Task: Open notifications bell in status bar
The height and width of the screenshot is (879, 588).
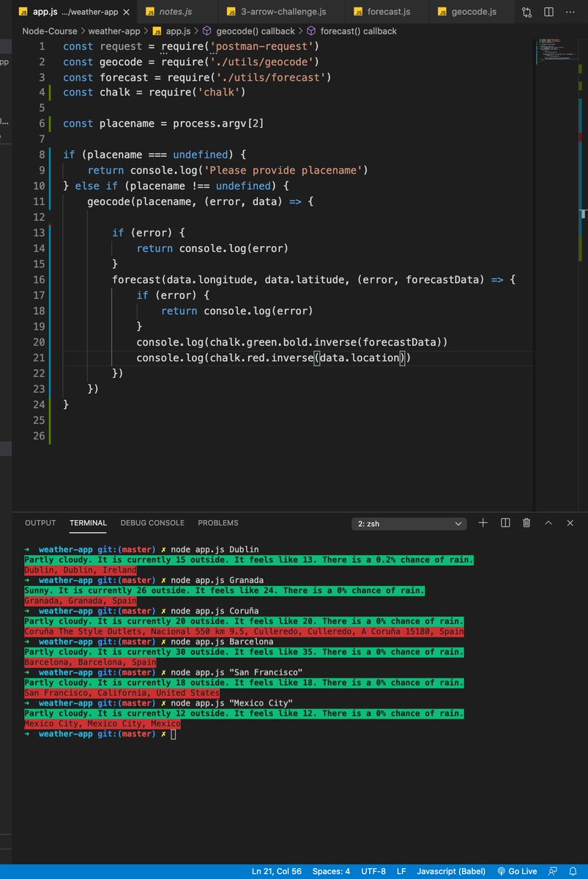Action: [x=573, y=871]
